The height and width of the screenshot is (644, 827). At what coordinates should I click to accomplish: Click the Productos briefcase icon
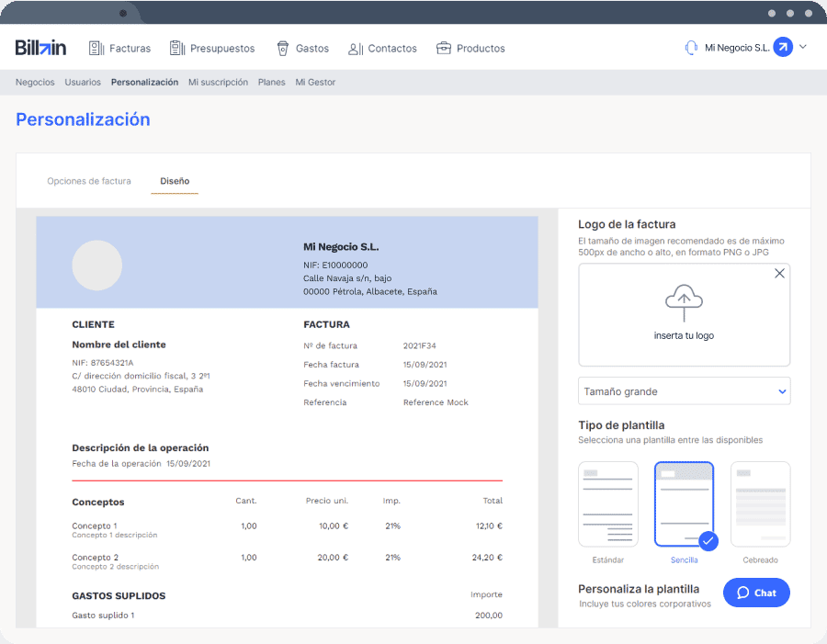pos(444,48)
